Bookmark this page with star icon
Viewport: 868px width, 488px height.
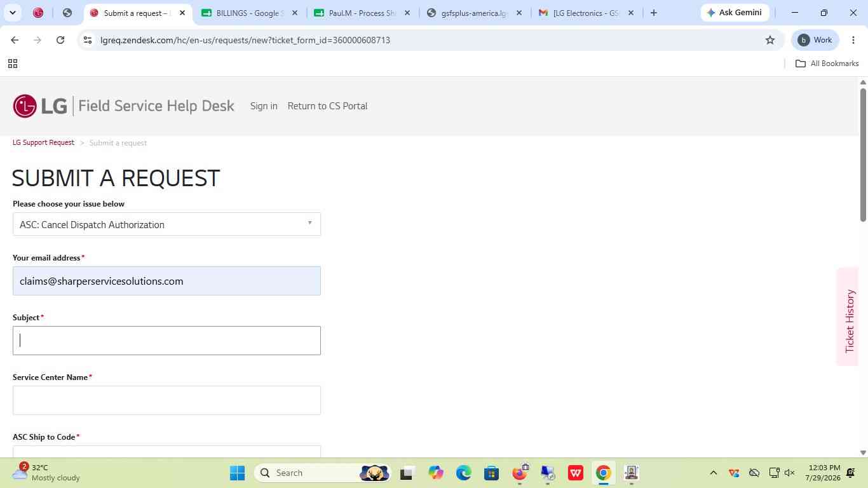pos(770,40)
